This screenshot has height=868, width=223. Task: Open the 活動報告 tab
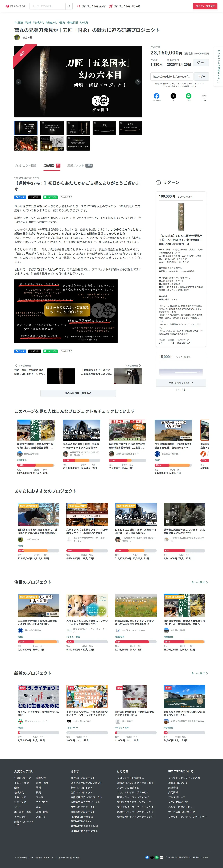click(52, 165)
